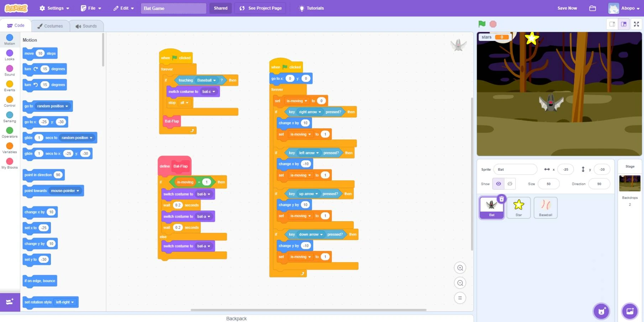
Task: Click the See Project Page button
Action: (261, 8)
